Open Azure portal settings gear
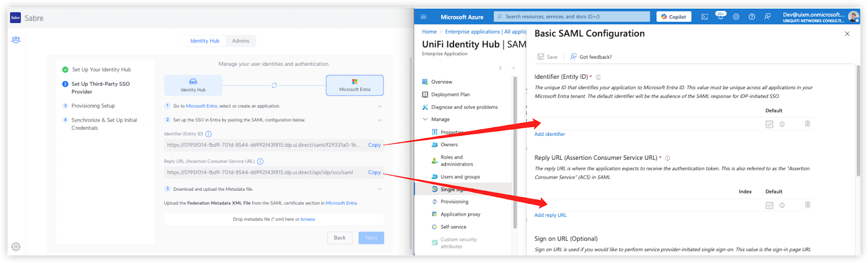Image resolution: width=868 pixels, height=263 pixels. pyautogui.click(x=736, y=17)
